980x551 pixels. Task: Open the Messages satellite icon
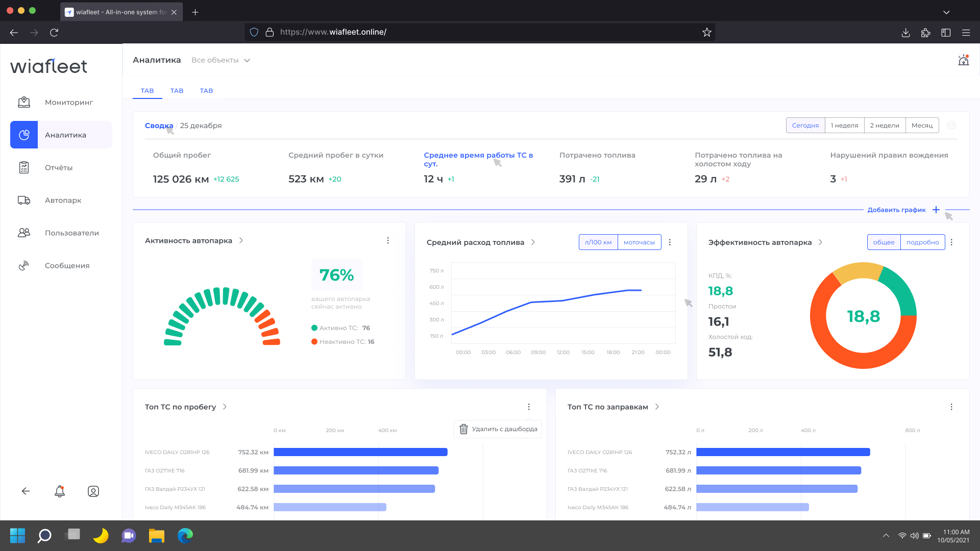pyautogui.click(x=24, y=265)
